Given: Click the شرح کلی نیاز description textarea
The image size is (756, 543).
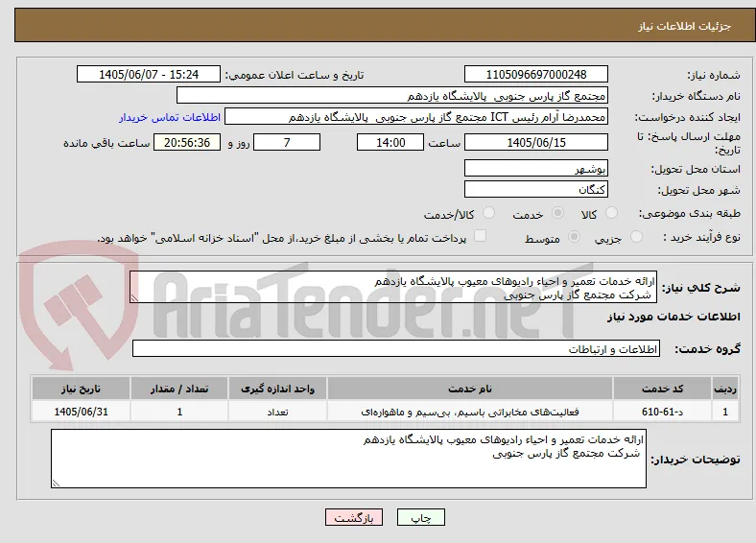Looking at the screenshot, I should 393,287.
